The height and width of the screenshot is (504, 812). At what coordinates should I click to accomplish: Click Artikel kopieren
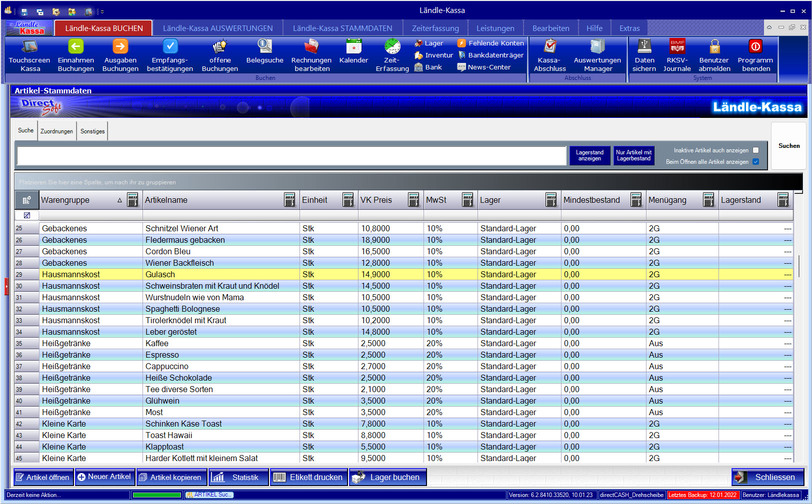point(171,478)
